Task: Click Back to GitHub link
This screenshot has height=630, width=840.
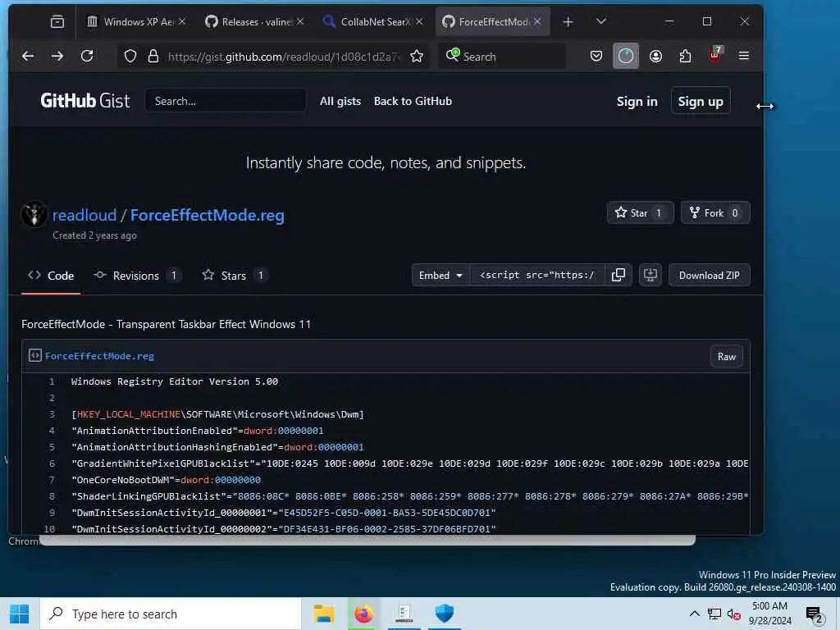Action: coord(413,101)
